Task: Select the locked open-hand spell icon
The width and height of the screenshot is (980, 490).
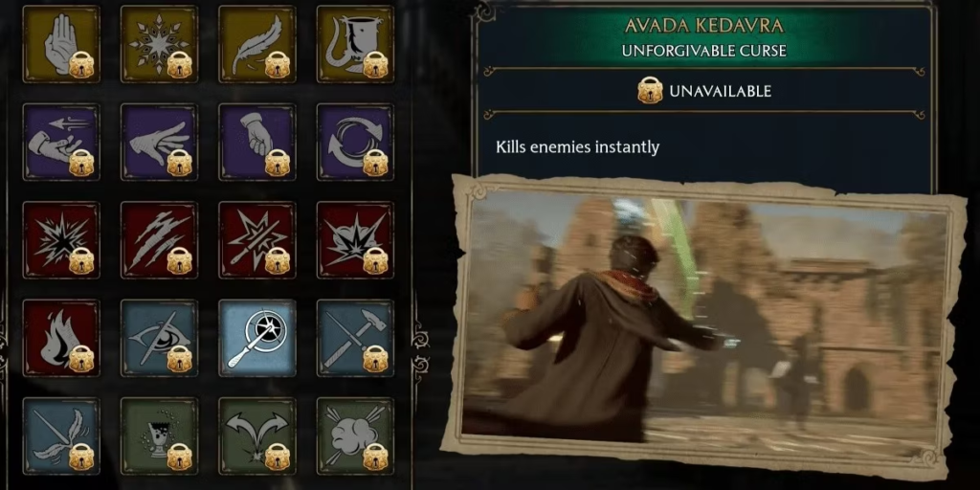Action: click(x=60, y=44)
